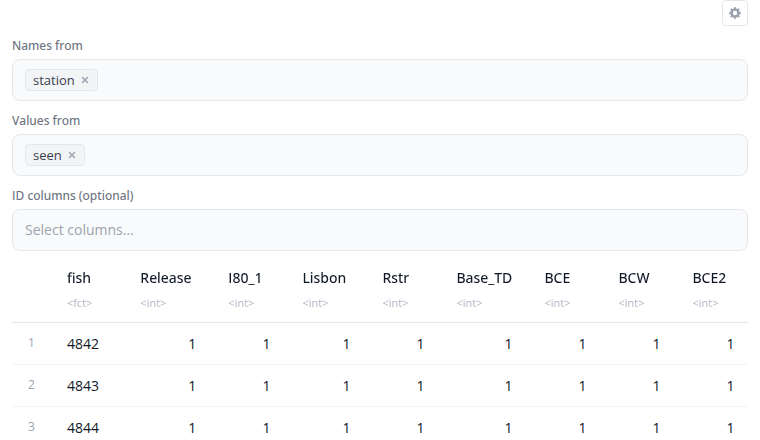Open the Names from selector
This screenshot has width=760, height=440.
pyautogui.click(x=380, y=80)
